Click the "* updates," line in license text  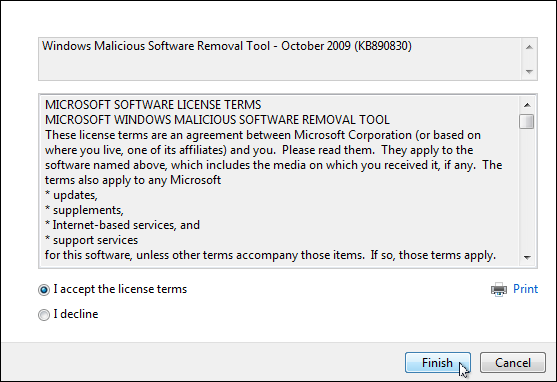pyautogui.click(x=71, y=195)
